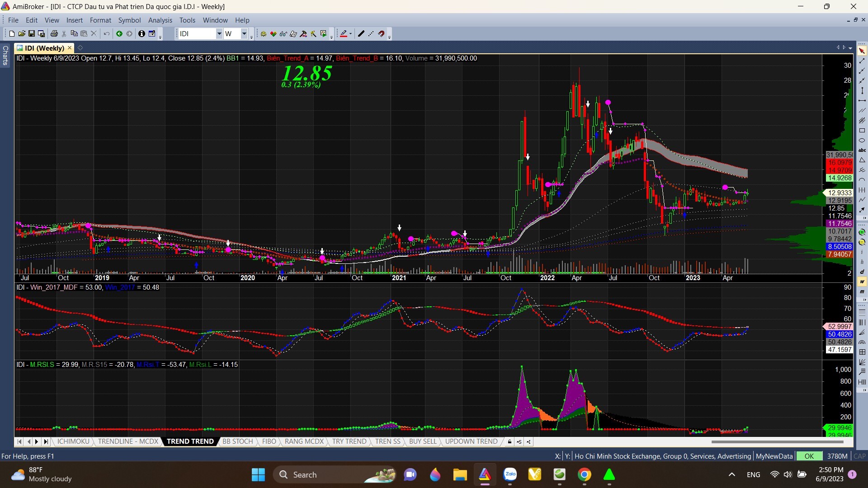Select the arc drawing tool
Viewport: 868px width, 488px height.
click(x=862, y=180)
